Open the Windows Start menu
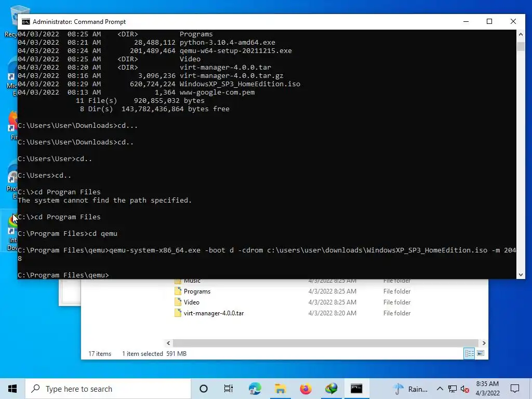This screenshot has height=399, width=532. pyautogui.click(x=12, y=389)
